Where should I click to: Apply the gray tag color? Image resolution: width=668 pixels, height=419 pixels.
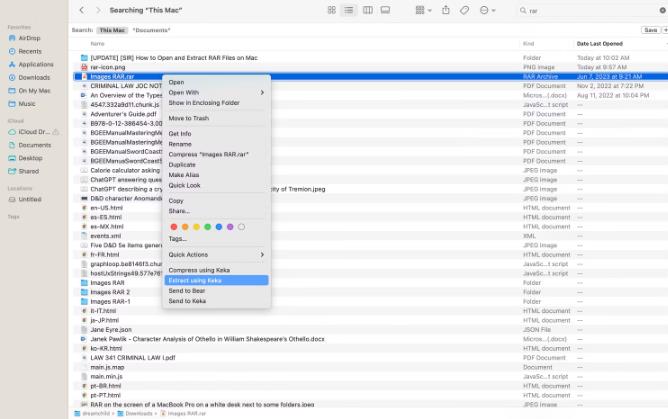[x=242, y=227]
